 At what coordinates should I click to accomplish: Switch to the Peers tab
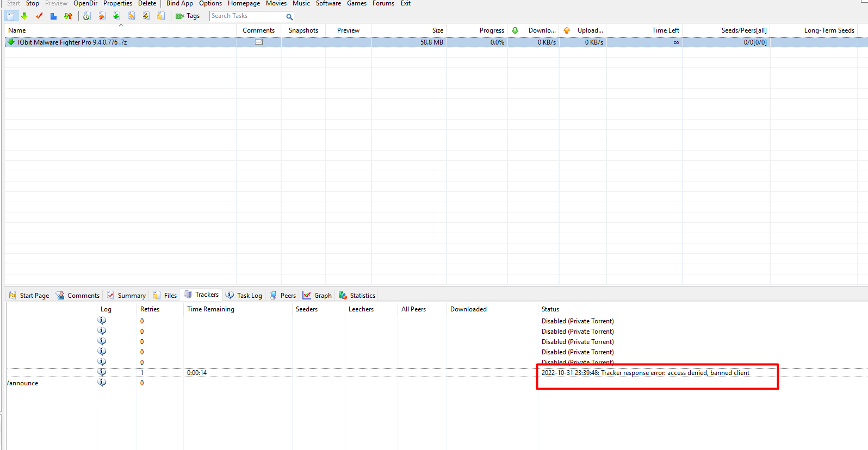[x=283, y=295]
